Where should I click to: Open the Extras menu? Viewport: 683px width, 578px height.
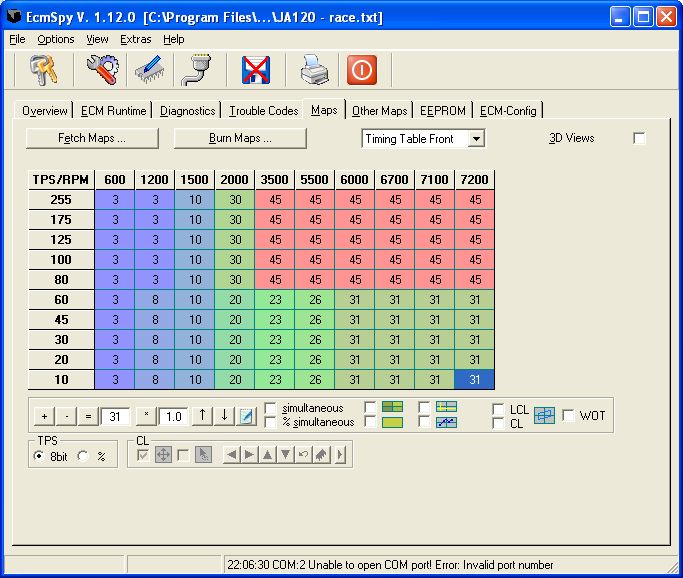tap(135, 39)
